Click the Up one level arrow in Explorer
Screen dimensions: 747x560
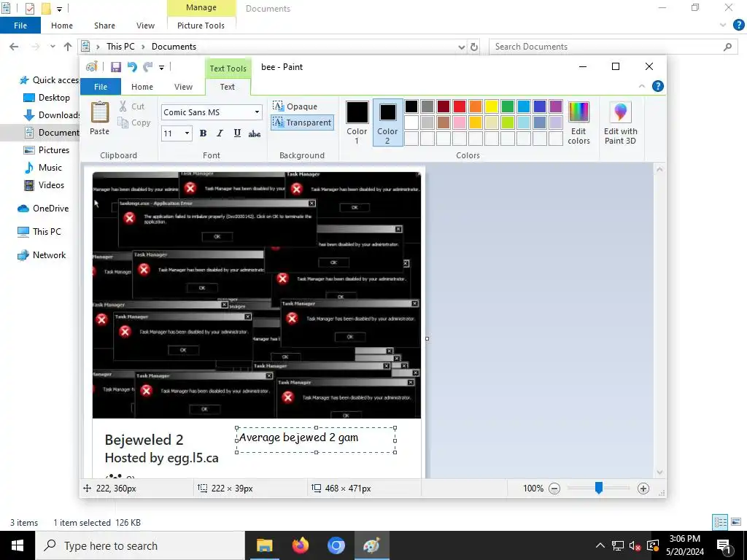(x=68, y=47)
